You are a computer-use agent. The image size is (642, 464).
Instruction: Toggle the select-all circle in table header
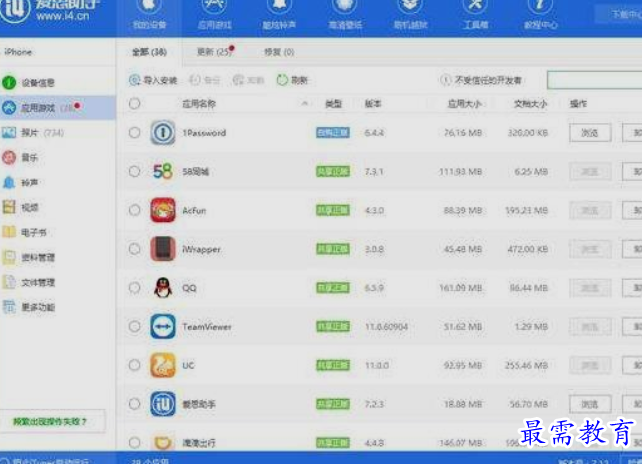click(134, 104)
